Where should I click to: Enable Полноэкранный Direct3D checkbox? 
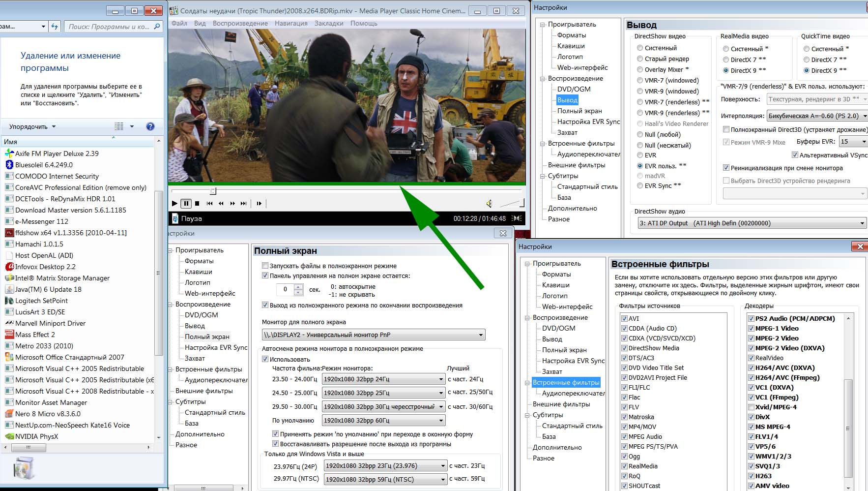(x=726, y=129)
